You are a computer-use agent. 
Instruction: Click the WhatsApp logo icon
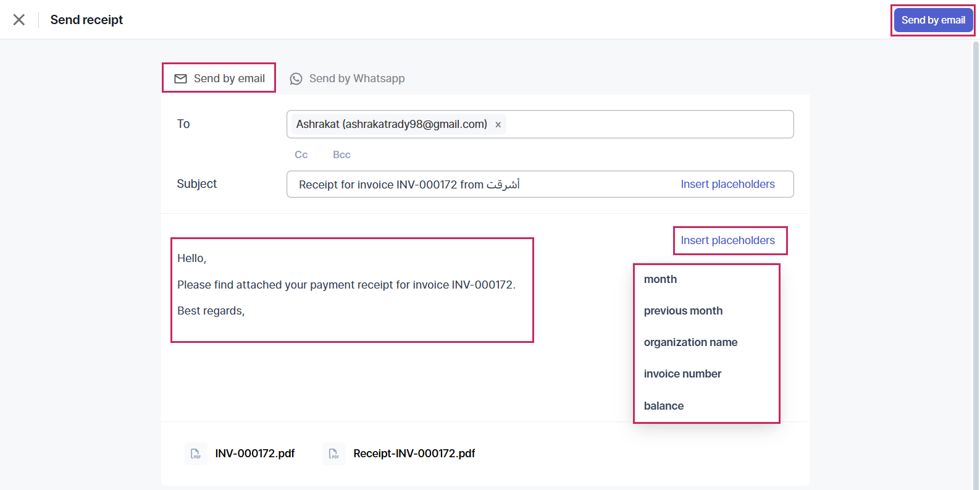tap(296, 78)
